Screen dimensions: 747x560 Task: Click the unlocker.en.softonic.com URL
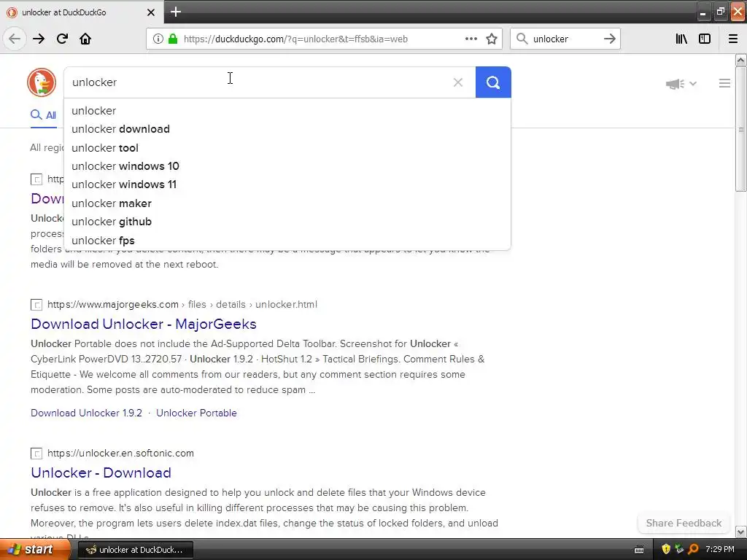120,453
